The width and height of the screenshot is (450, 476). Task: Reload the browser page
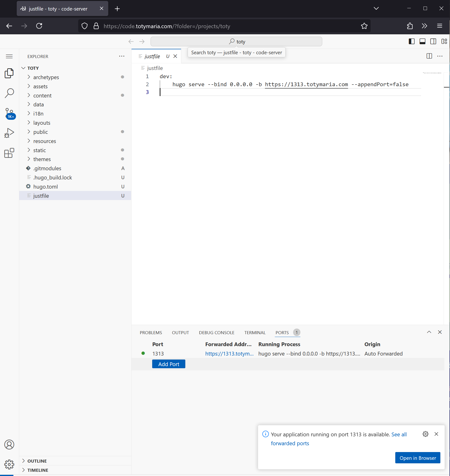pos(39,26)
